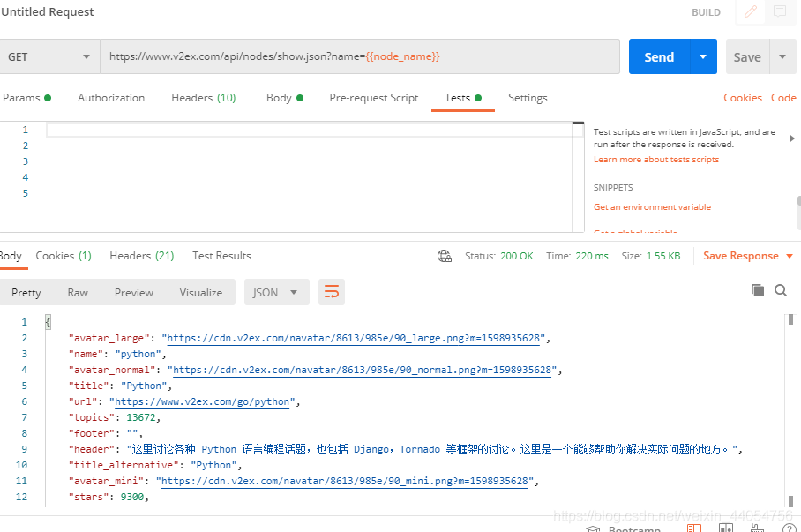Click the edit pencil icon near BUILD
The width and height of the screenshot is (801, 532).
(750, 11)
